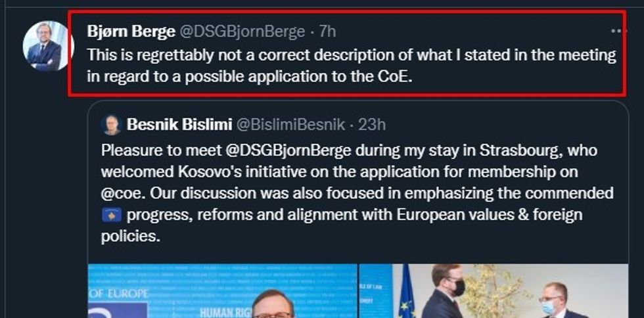Open the tweet via 7h timestamp
The height and width of the screenshot is (318, 644).
tap(327, 32)
